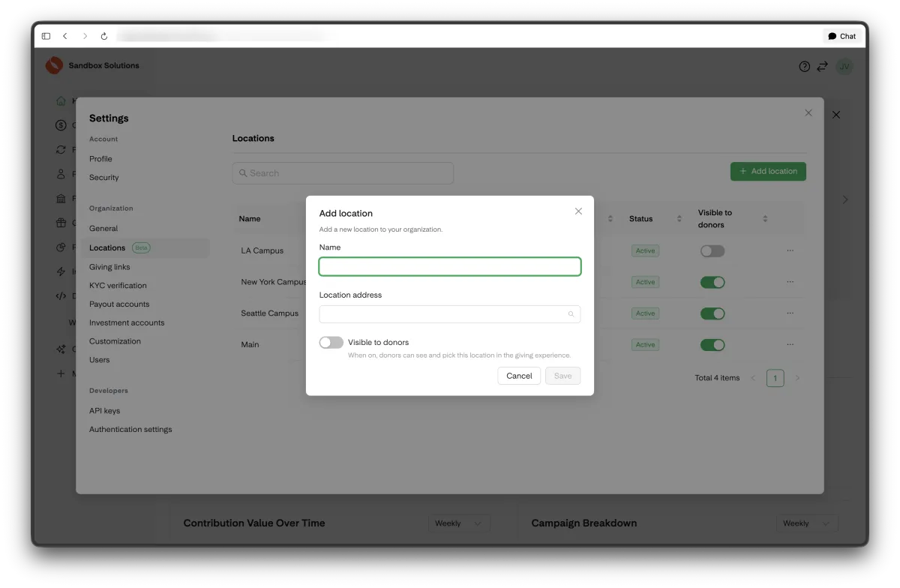Click the Cancel button

[x=519, y=376]
